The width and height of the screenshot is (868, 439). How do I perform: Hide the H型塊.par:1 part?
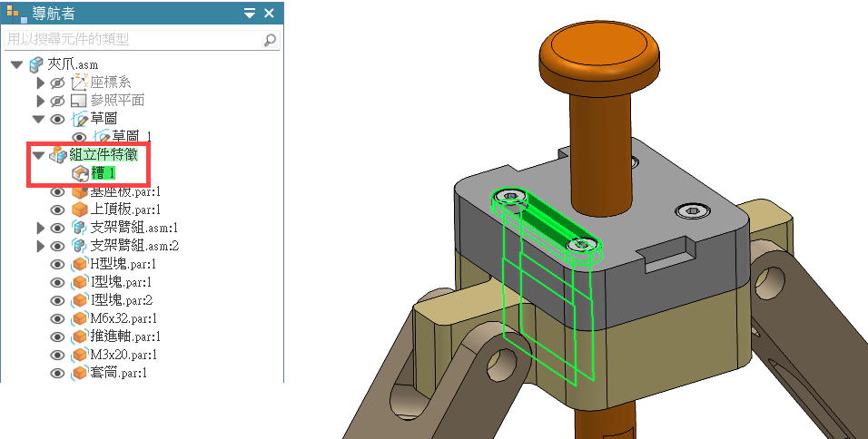(57, 264)
